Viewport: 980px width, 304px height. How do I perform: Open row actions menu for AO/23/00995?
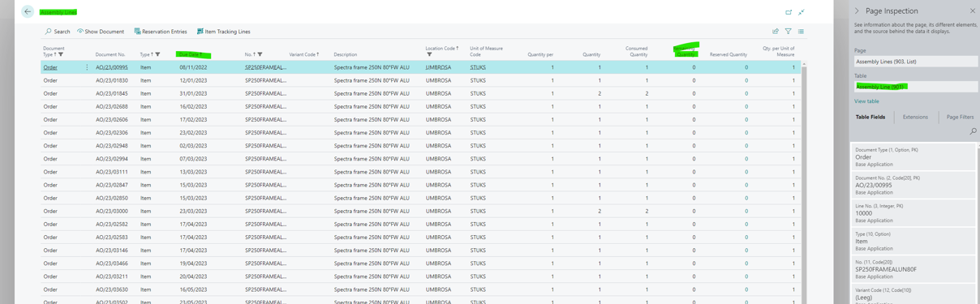(x=87, y=67)
